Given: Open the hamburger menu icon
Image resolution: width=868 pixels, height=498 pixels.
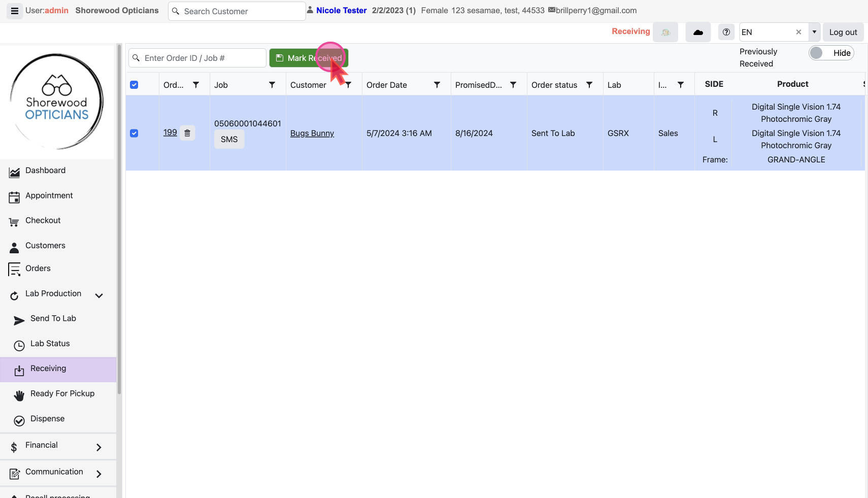Looking at the screenshot, I should point(15,11).
